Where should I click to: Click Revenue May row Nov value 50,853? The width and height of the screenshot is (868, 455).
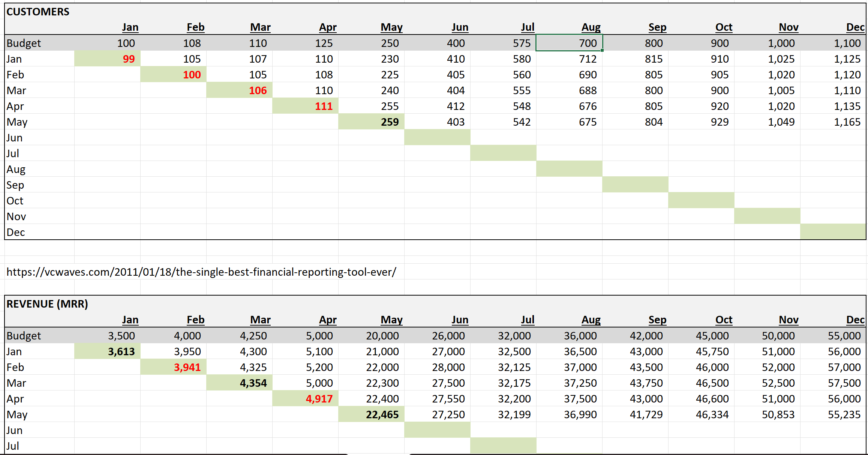point(778,414)
